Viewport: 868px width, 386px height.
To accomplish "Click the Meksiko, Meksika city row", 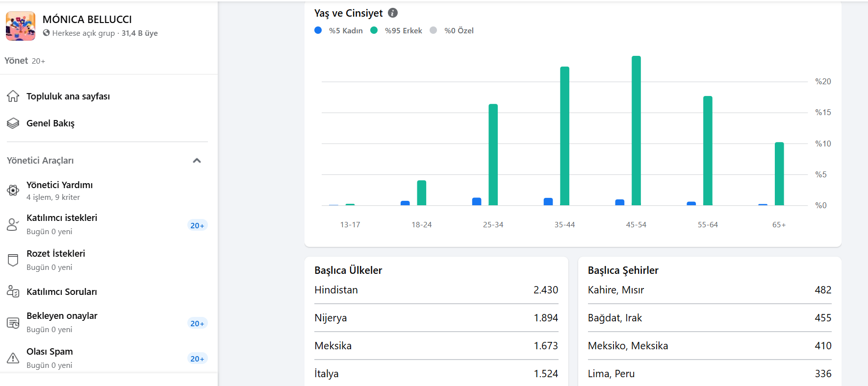I will [x=710, y=346].
